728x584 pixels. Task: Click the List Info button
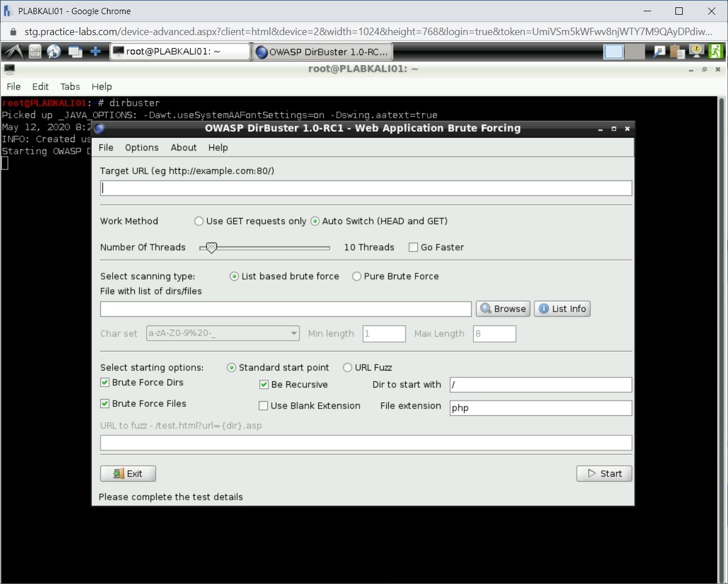coord(562,308)
